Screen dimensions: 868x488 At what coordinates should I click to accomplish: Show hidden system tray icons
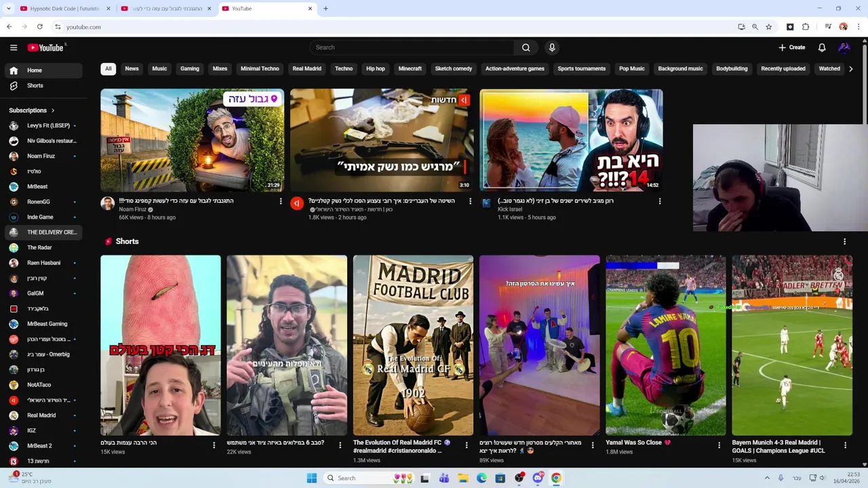coord(767,478)
